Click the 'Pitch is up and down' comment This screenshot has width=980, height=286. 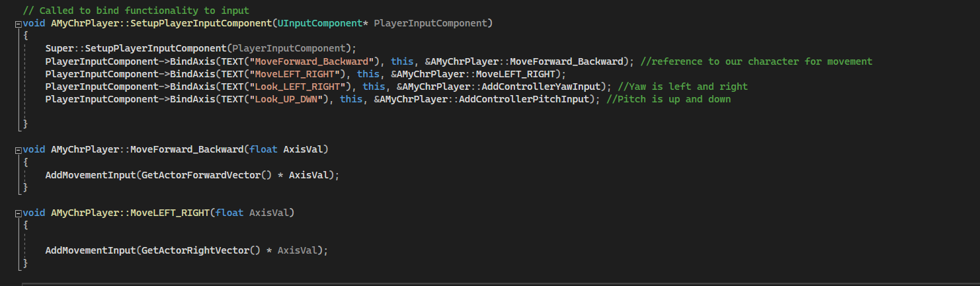[x=669, y=99]
